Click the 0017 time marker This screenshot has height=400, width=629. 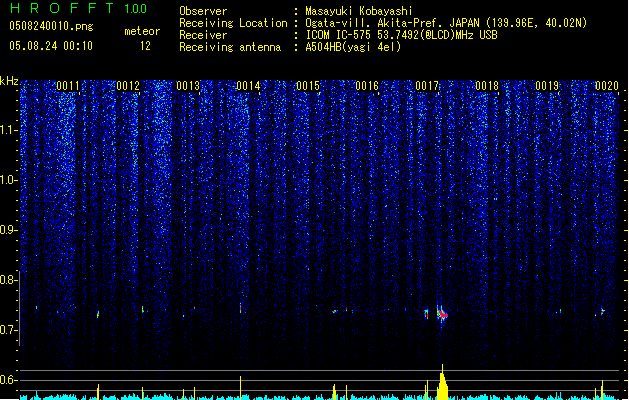tap(427, 86)
